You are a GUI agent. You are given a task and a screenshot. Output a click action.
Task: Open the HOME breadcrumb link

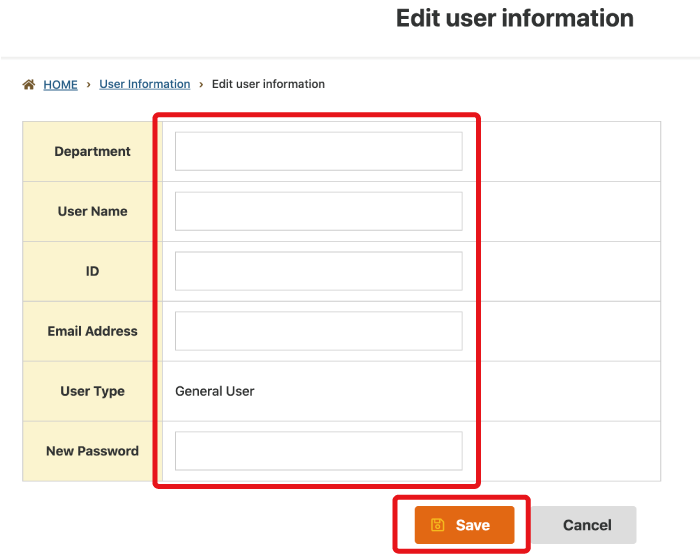[x=60, y=84]
